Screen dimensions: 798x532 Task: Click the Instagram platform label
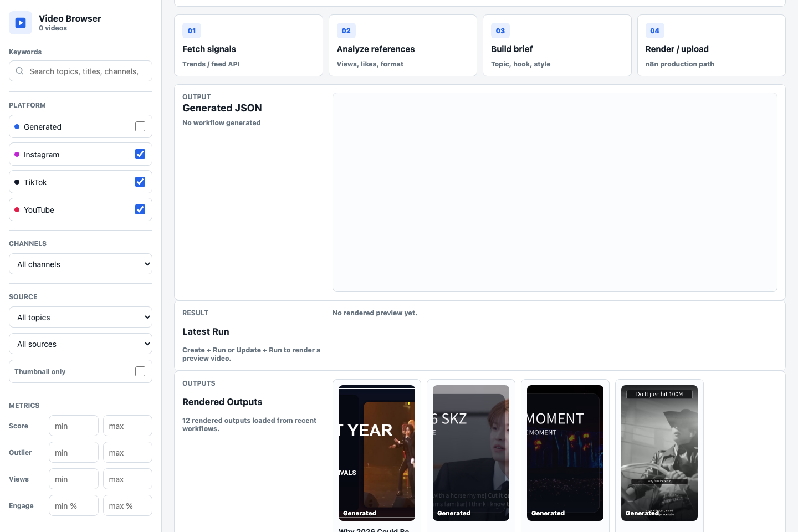click(x=42, y=155)
